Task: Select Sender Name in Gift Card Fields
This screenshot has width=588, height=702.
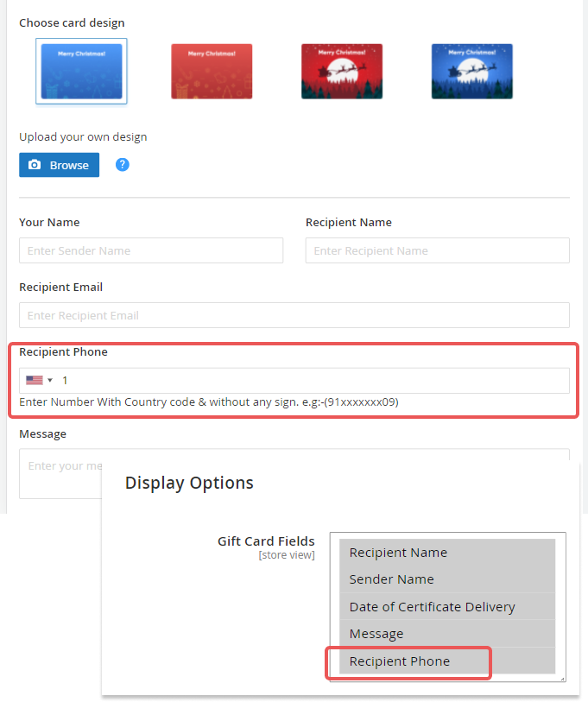Action: [446, 579]
